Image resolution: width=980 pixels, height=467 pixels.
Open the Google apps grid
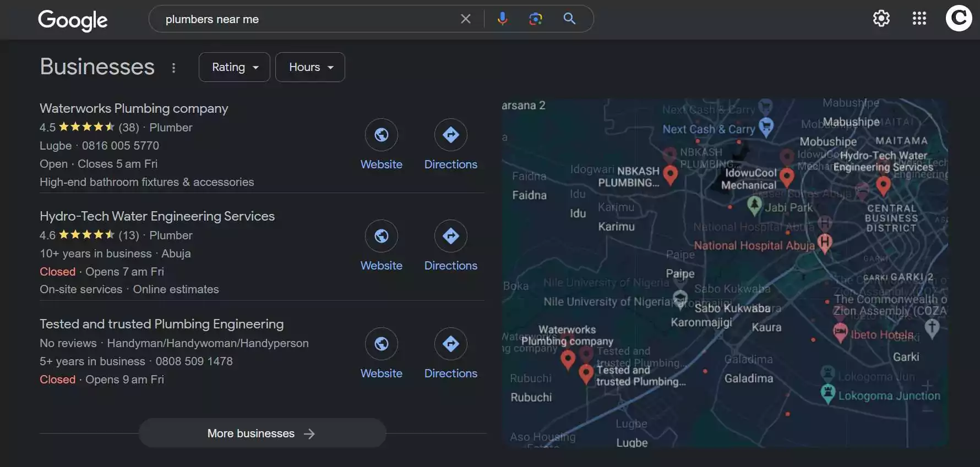point(919,18)
